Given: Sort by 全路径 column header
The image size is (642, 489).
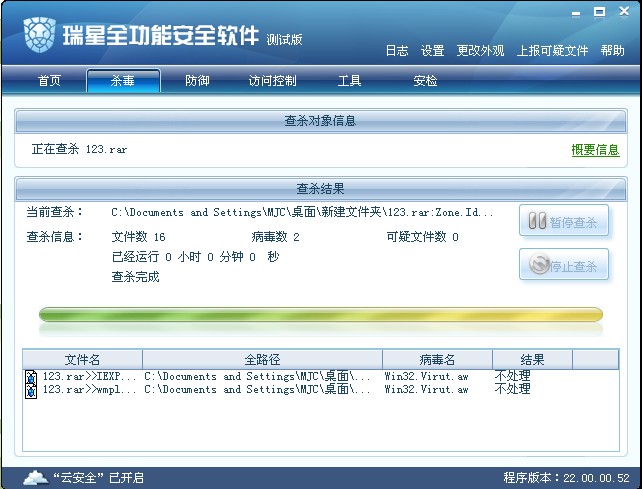Looking at the screenshot, I should tap(262, 360).
